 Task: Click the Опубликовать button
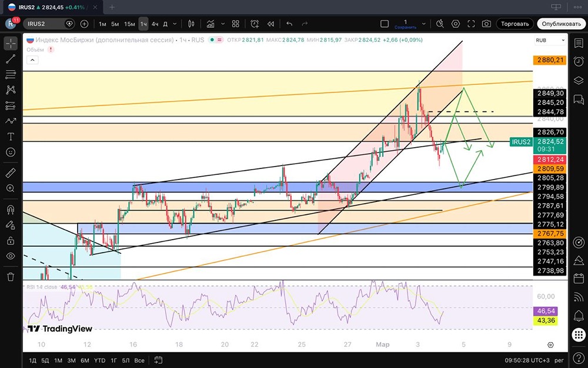(x=561, y=24)
